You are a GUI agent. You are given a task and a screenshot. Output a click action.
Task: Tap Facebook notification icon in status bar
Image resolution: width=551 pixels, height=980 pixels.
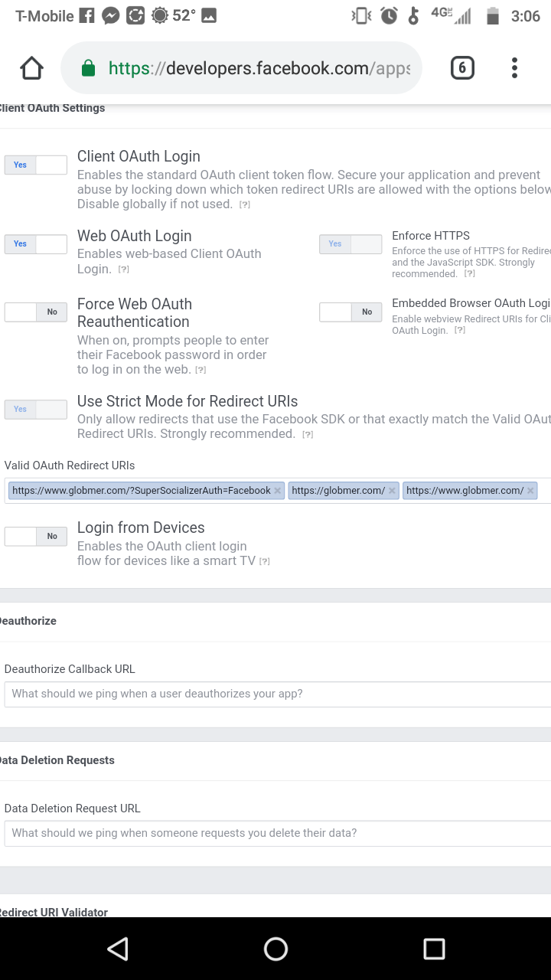tap(87, 15)
